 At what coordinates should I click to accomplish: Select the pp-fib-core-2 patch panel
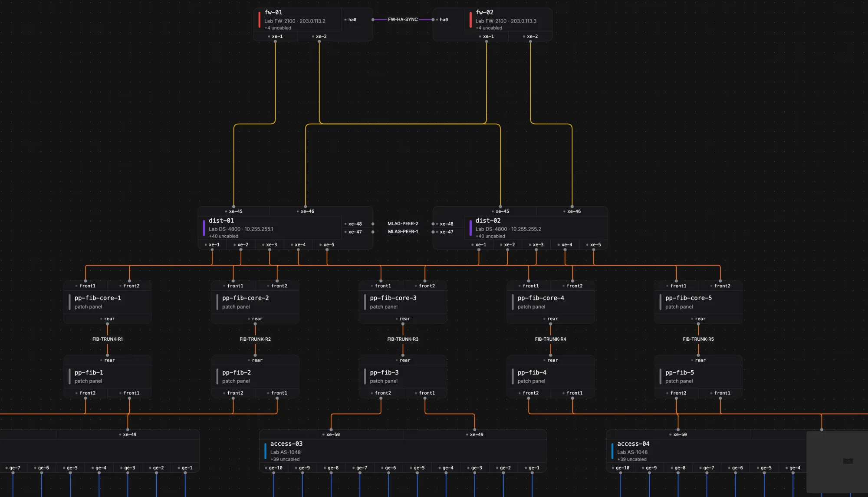click(x=255, y=302)
